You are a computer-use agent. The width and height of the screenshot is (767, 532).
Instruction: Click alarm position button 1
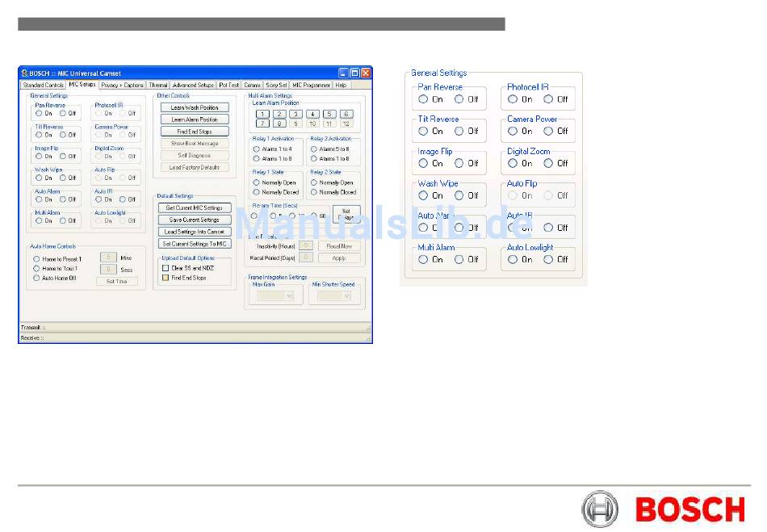(262, 115)
